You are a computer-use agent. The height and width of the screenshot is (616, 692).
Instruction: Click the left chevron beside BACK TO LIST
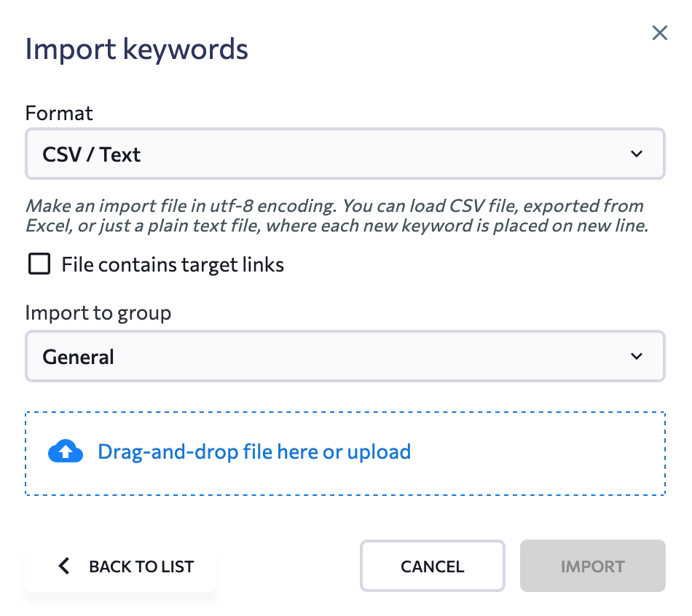tap(64, 566)
